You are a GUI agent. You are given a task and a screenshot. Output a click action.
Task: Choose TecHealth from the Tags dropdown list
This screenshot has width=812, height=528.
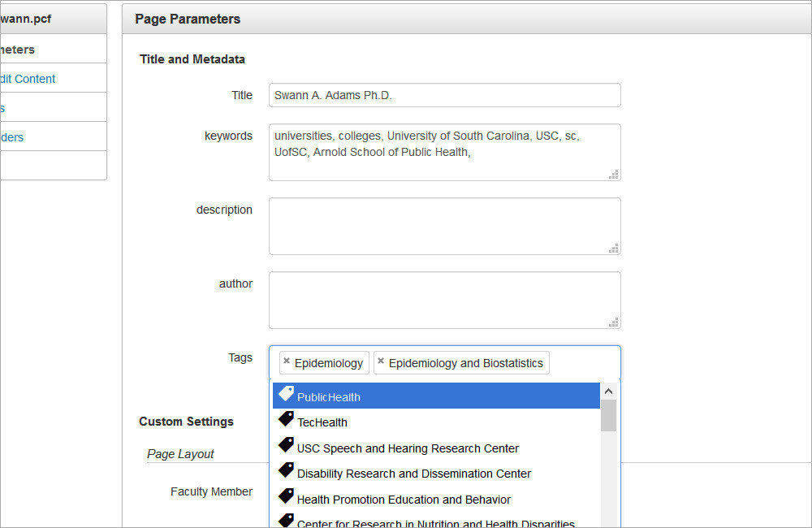(322, 422)
